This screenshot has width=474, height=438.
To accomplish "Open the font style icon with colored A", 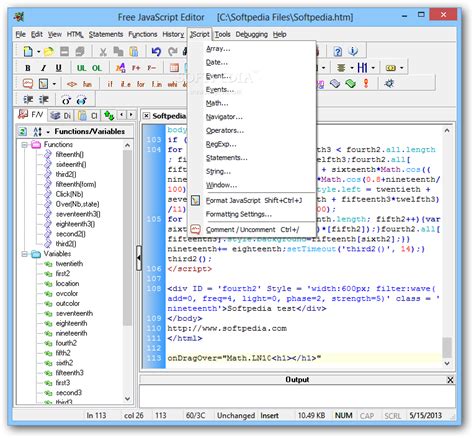I will (x=120, y=68).
